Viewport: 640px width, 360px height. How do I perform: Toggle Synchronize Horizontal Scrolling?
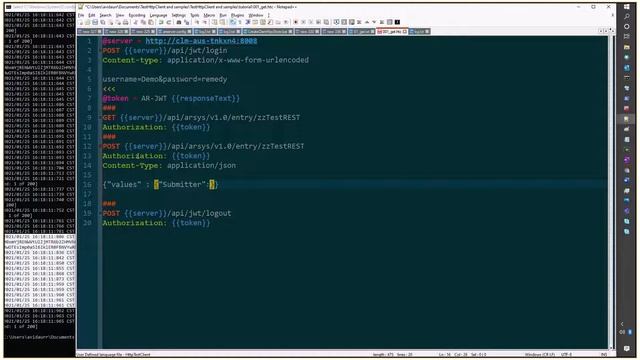click(x=222, y=22)
